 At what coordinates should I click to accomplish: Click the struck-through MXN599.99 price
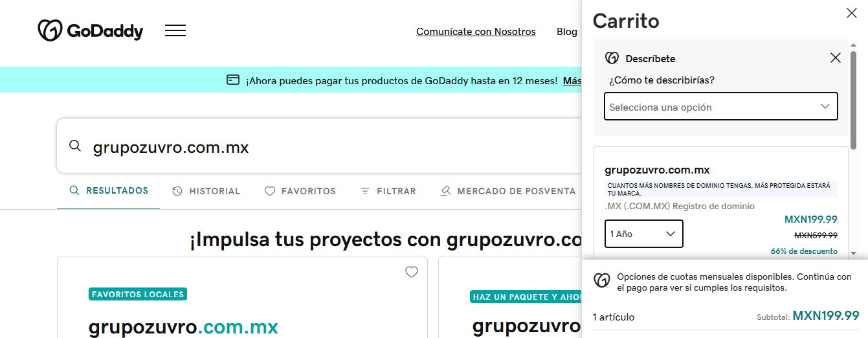tap(816, 235)
